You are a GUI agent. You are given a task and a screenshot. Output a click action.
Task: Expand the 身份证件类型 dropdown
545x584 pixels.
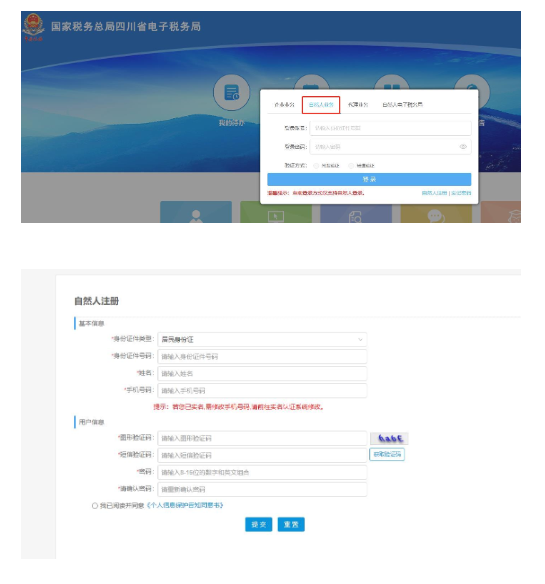tap(262, 340)
